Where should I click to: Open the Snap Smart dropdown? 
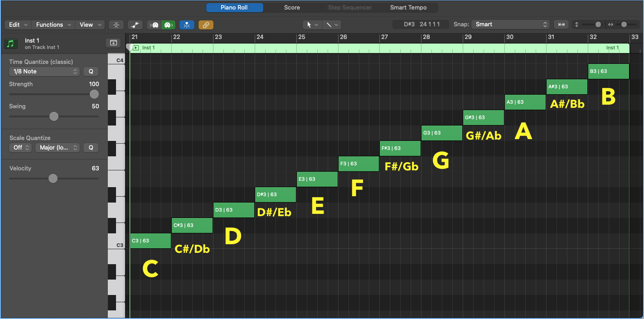point(510,24)
